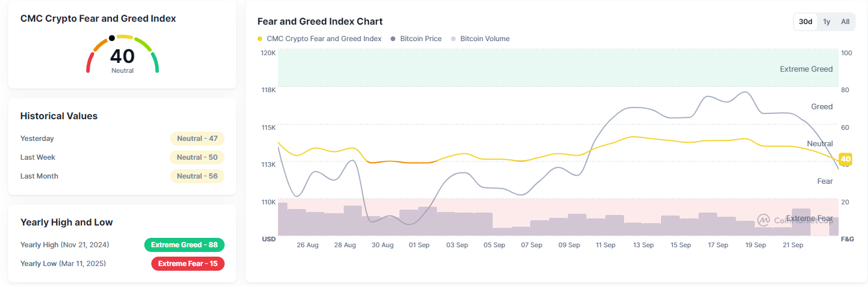Viewport: 868px width, 286px height.
Task: Toggle the Bitcoin Volume legend series
Action: [480, 39]
